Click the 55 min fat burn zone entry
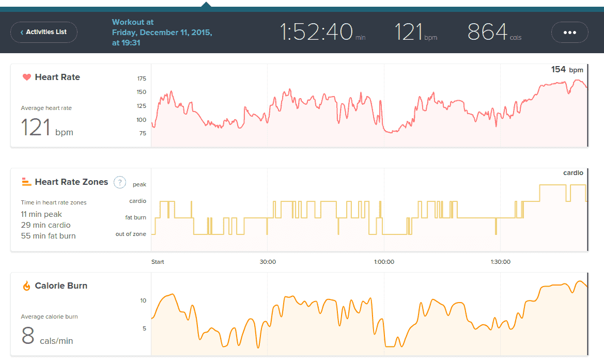 (48, 236)
